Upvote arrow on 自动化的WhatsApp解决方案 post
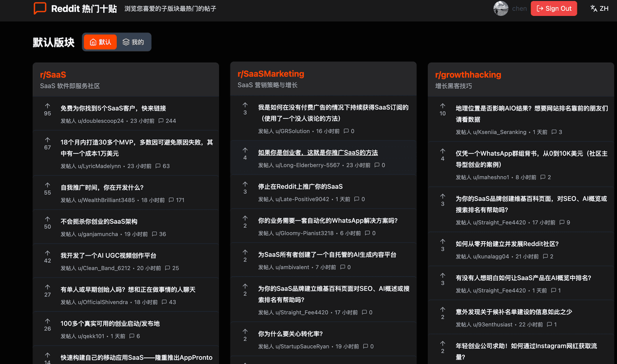Image resolution: width=617 pixels, height=364 pixels. pyautogui.click(x=245, y=218)
